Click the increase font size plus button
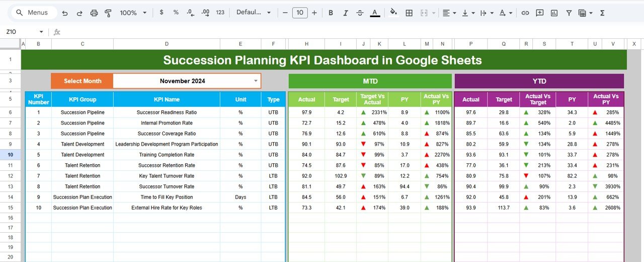This screenshot has height=262, width=644. (x=314, y=13)
